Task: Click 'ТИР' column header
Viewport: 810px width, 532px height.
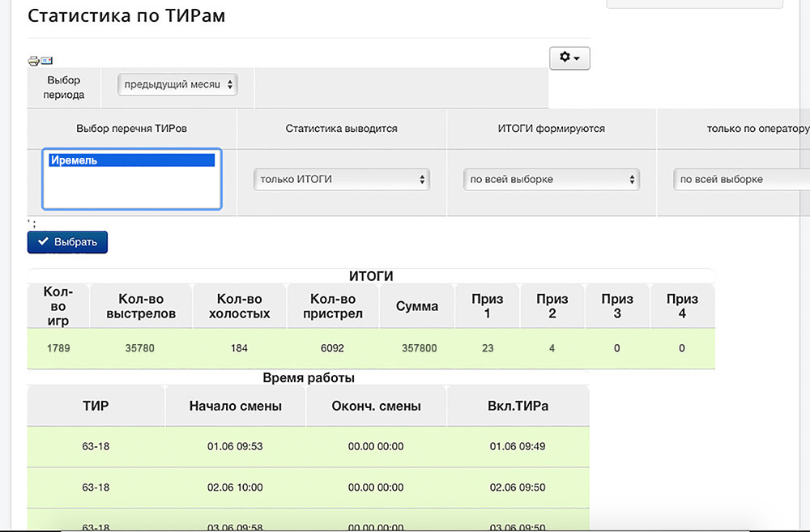Action: [x=96, y=406]
